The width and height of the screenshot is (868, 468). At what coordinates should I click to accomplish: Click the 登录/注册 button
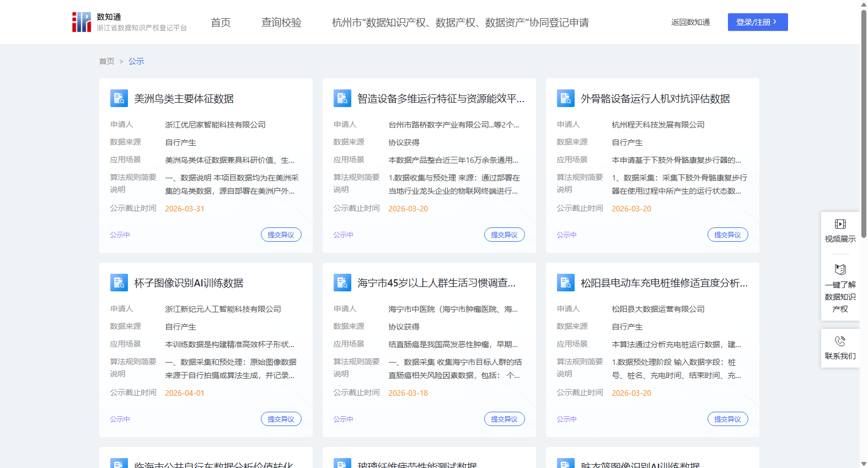click(x=758, y=22)
